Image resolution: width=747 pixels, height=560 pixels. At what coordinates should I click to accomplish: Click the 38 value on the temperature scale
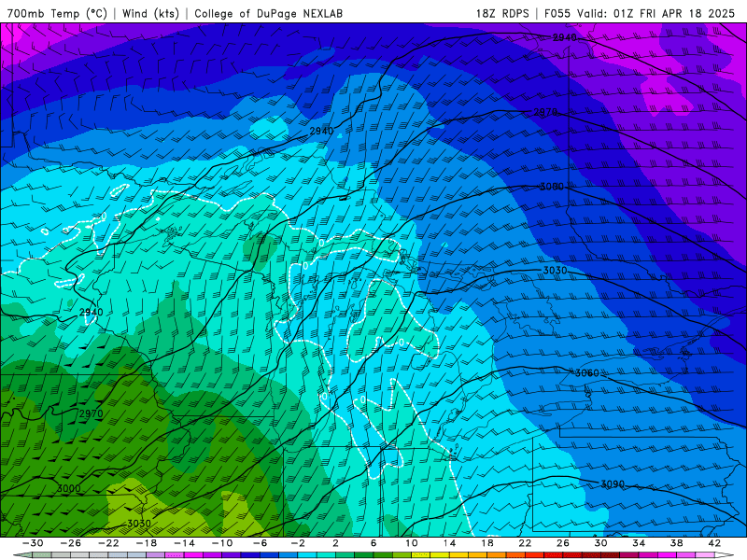(x=676, y=543)
